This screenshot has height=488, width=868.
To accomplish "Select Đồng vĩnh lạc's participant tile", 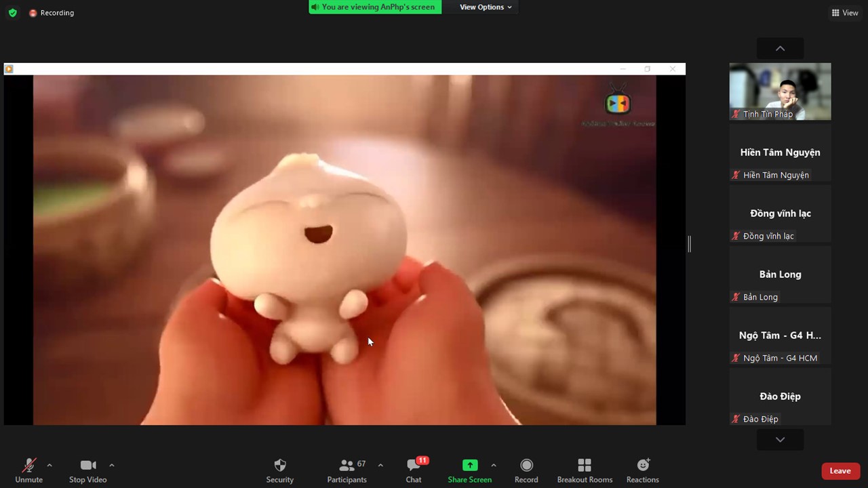I will tap(780, 213).
